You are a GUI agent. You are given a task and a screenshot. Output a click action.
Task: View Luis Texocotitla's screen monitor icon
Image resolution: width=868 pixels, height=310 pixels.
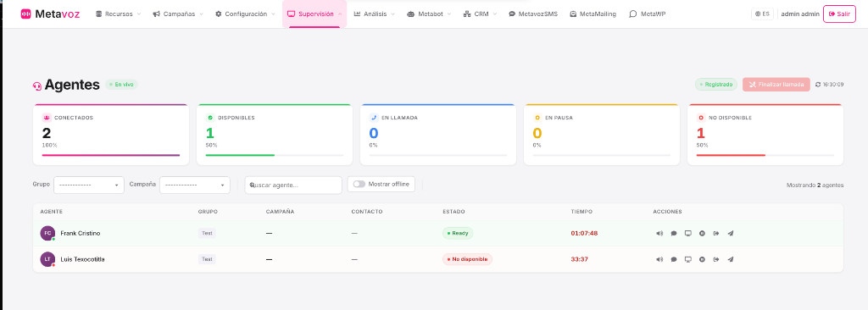(688, 259)
